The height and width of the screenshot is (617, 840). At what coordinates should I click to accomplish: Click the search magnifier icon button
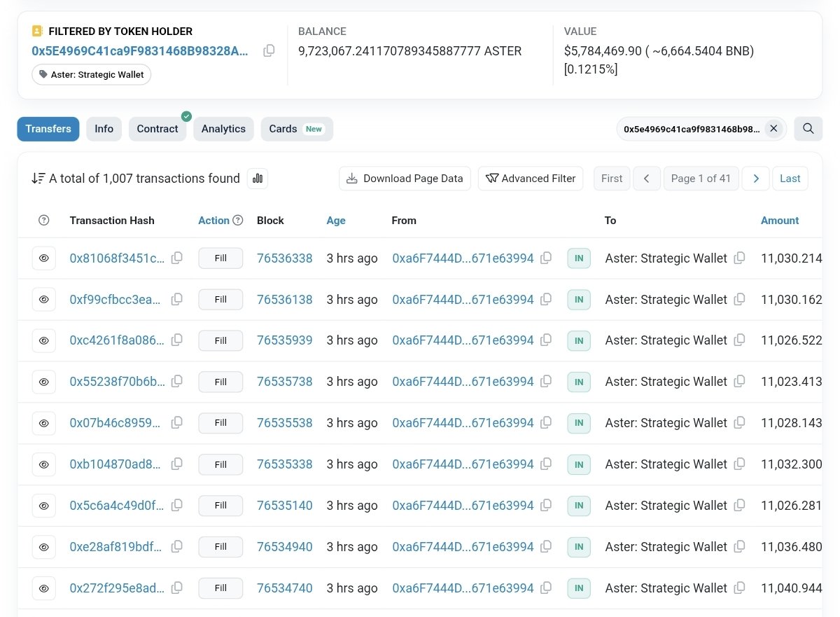tap(808, 129)
